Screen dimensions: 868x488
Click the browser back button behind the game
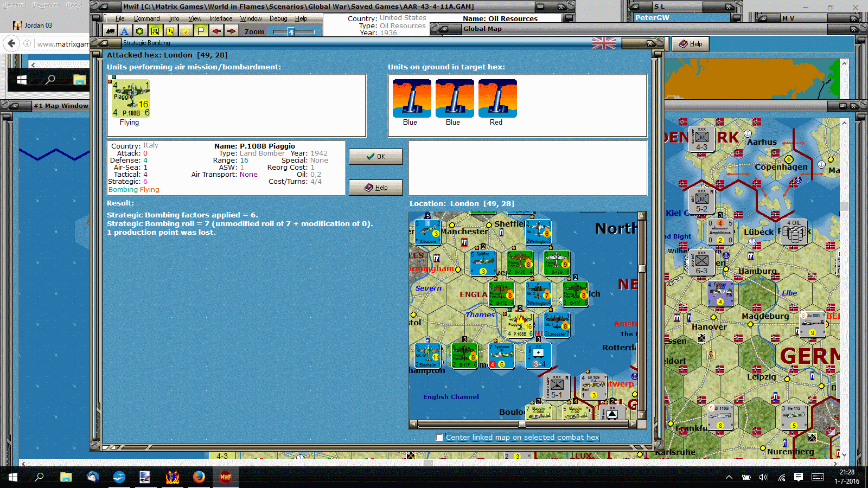(12, 43)
